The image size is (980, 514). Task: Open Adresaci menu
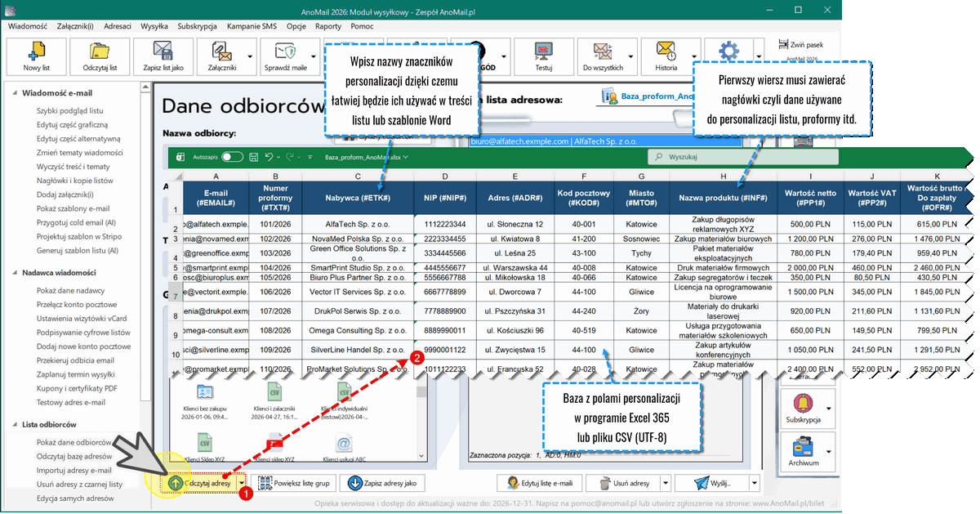(x=118, y=26)
